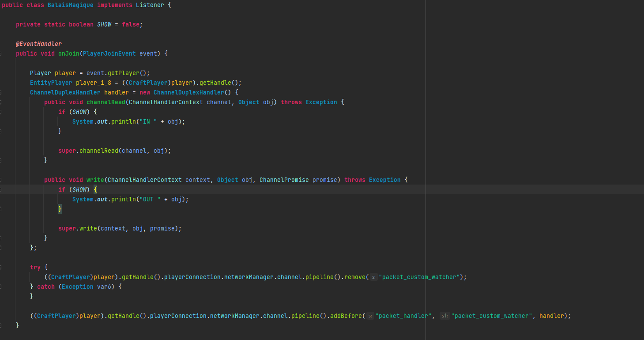Click the highlighted opening brace after if (SHOW)
This screenshot has height=340, width=644.
click(x=95, y=189)
